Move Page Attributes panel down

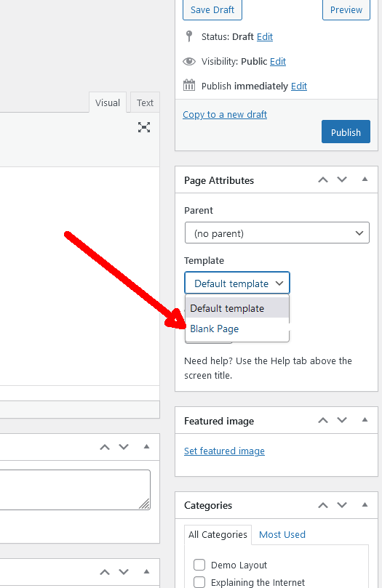coord(342,180)
